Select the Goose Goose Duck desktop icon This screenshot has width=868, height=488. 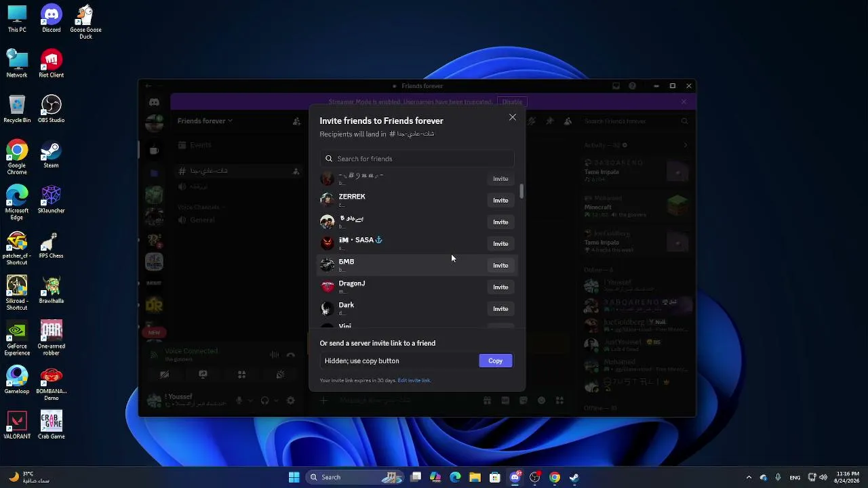85,22
